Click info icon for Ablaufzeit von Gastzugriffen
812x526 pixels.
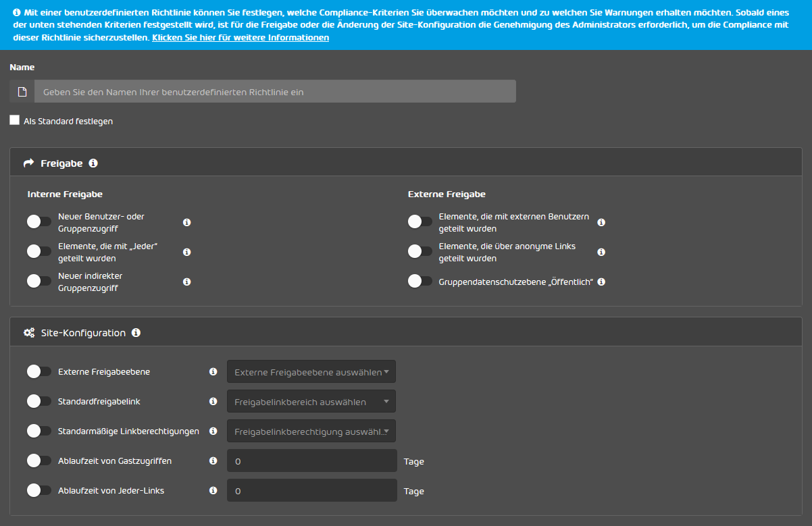(x=213, y=461)
